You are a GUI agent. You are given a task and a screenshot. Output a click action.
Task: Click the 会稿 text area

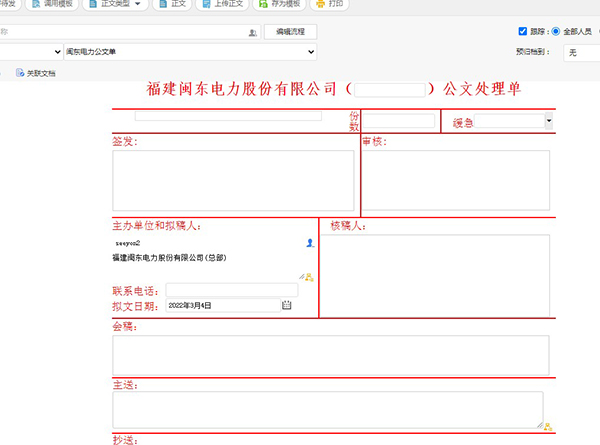pyautogui.click(x=331, y=355)
